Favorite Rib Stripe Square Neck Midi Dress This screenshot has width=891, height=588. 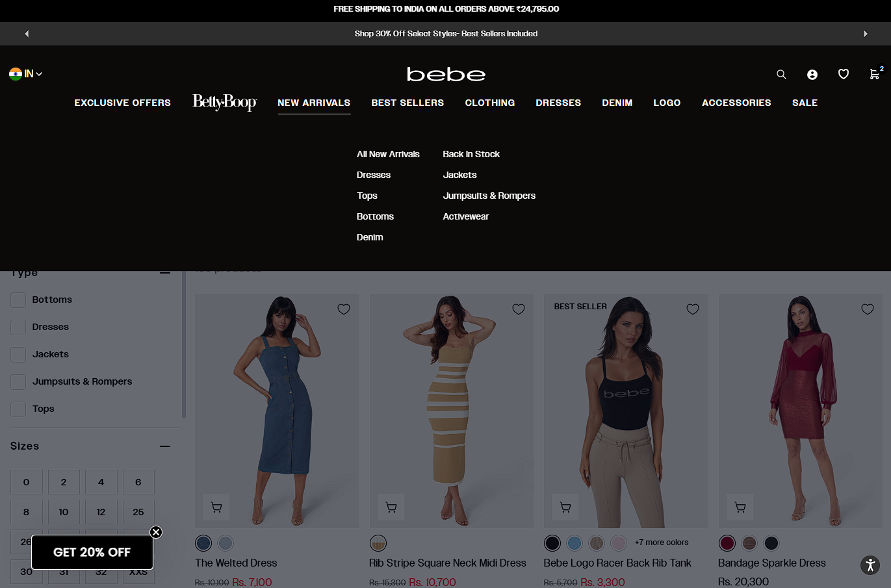[519, 309]
